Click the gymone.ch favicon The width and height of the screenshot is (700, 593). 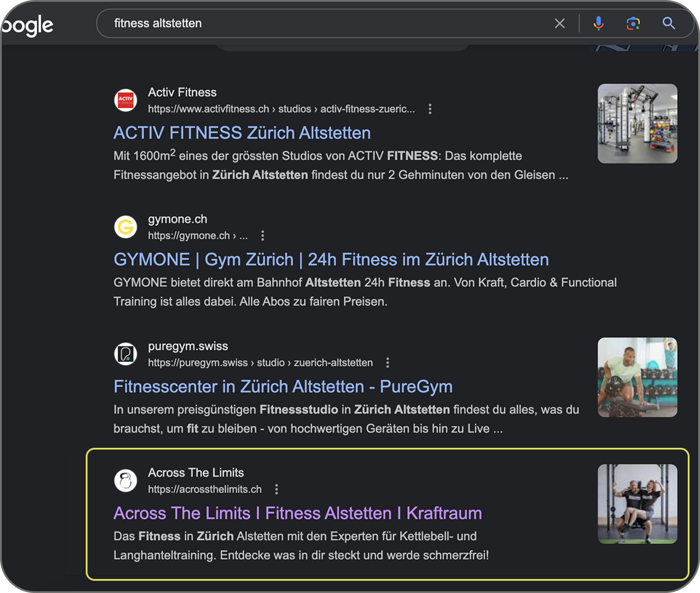tap(125, 227)
